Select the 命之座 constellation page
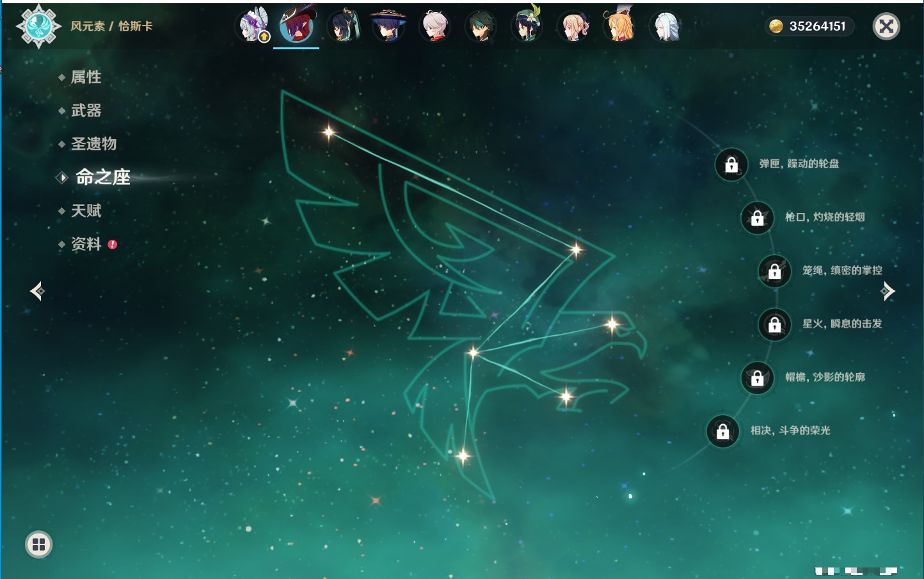Viewport: 924px width, 579px height. [x=102, y=177]
